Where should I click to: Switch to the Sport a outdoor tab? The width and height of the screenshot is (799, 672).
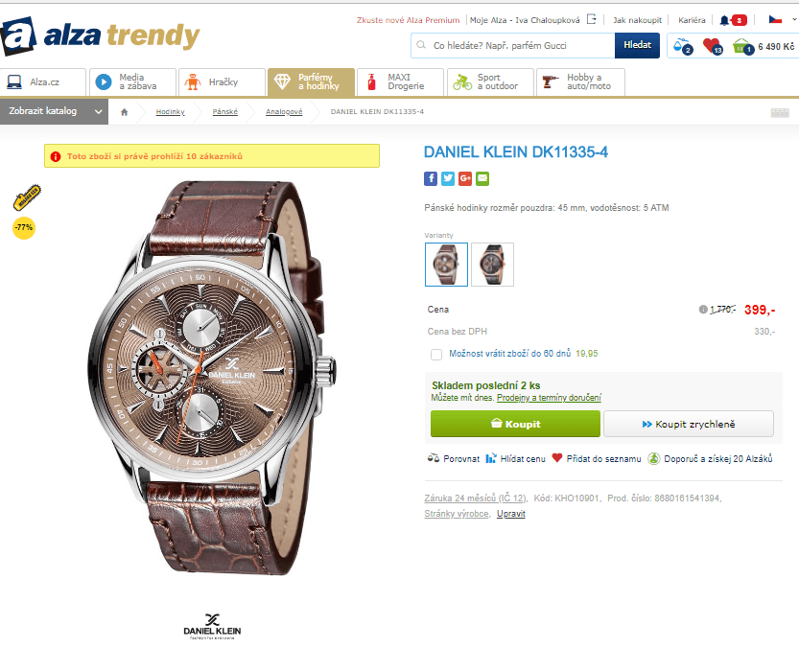point(490,82)
